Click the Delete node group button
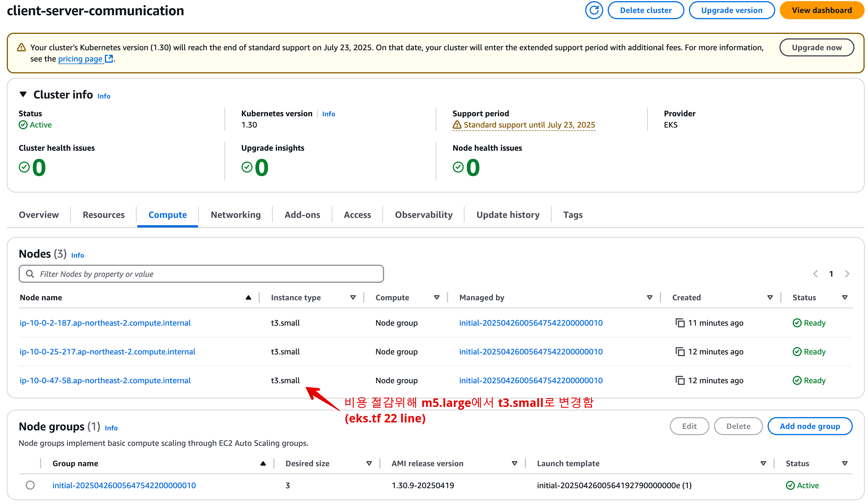The width and height of the screenshot is (868, 504). pyautogui.click(x=738, y=426)
